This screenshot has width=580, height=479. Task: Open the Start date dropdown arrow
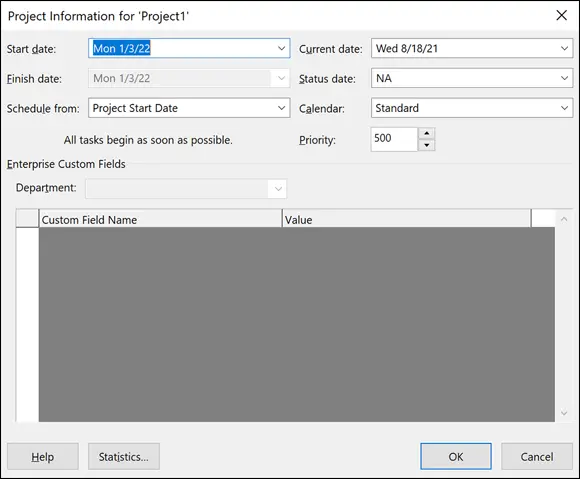281,48
